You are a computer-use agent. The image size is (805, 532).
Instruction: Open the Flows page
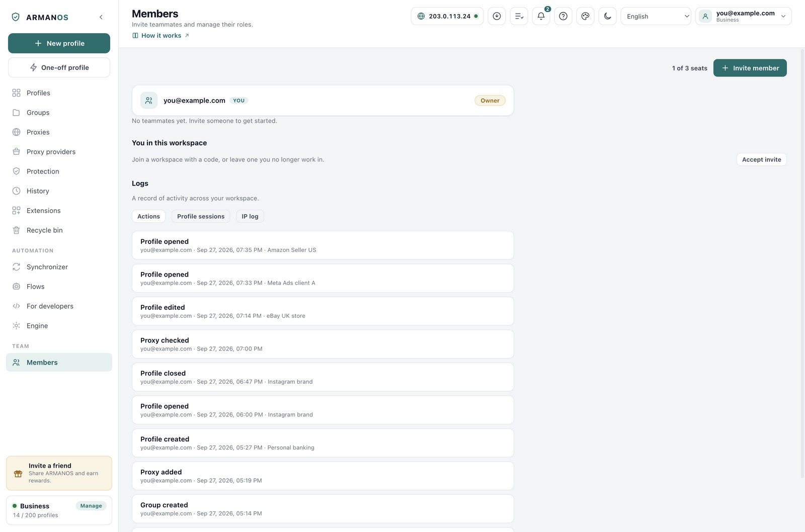coord(59,287)
